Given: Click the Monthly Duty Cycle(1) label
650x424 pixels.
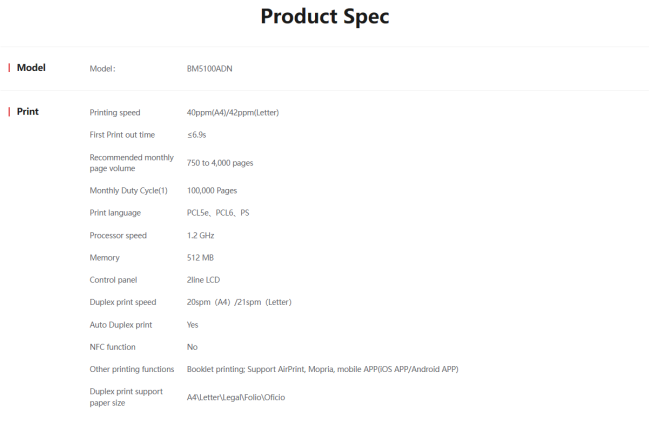Looking at the screenshot, I should 128,190.
